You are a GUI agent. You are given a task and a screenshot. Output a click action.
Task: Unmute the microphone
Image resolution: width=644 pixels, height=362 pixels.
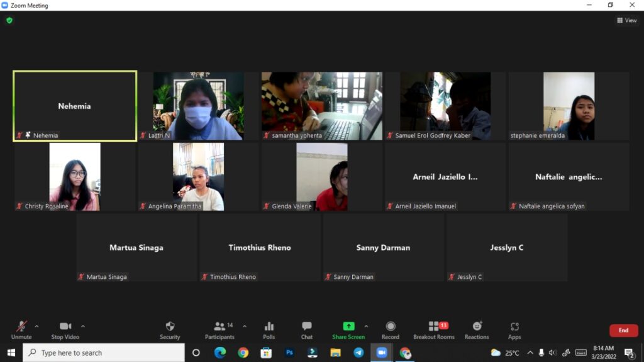pos(21,327)
